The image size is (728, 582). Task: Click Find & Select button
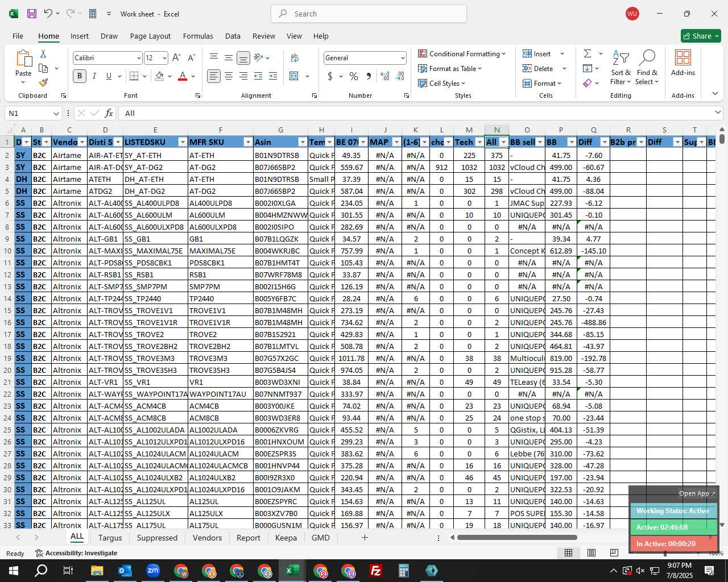coord(647,68)
